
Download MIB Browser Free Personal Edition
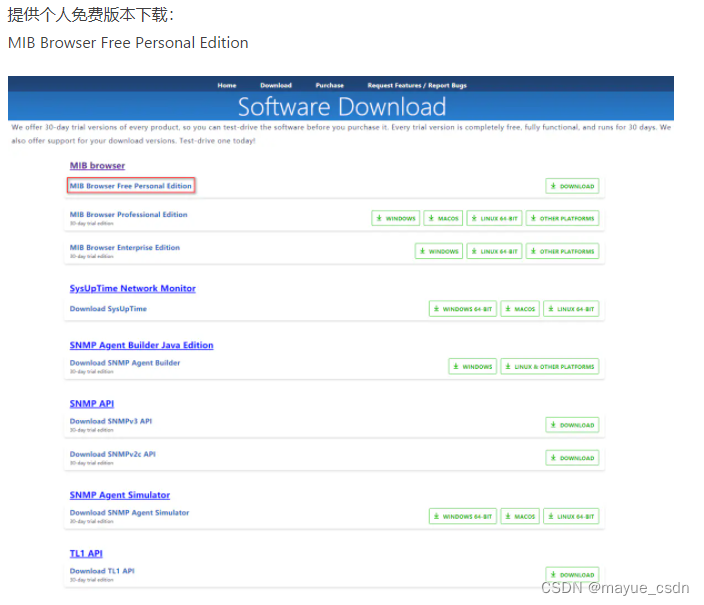pyautogui.click(x=572, y=186)
